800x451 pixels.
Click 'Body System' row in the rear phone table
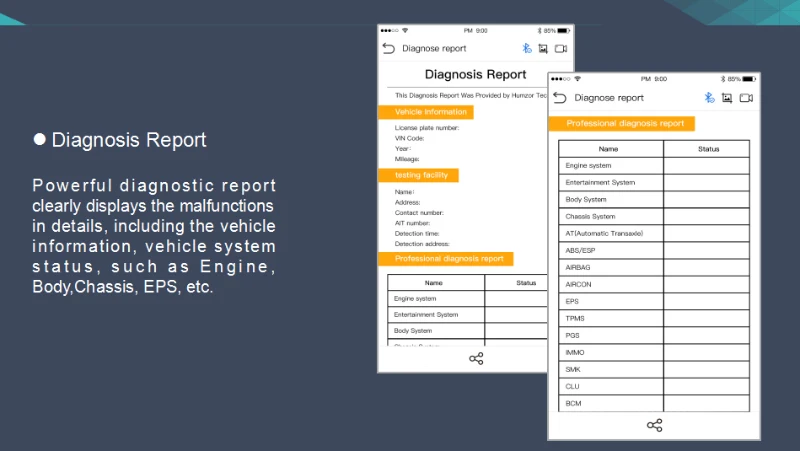tap(467, 331)
